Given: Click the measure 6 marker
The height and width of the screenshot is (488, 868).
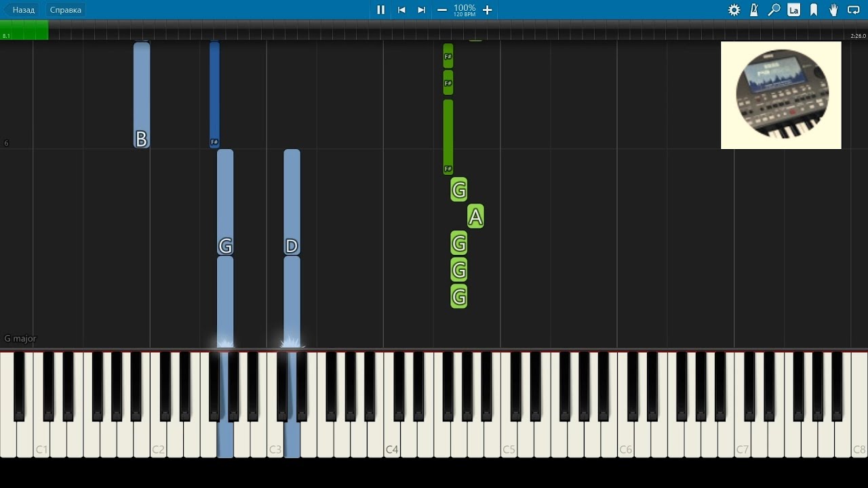Looking at the screenshot, I should pos(6,143).
